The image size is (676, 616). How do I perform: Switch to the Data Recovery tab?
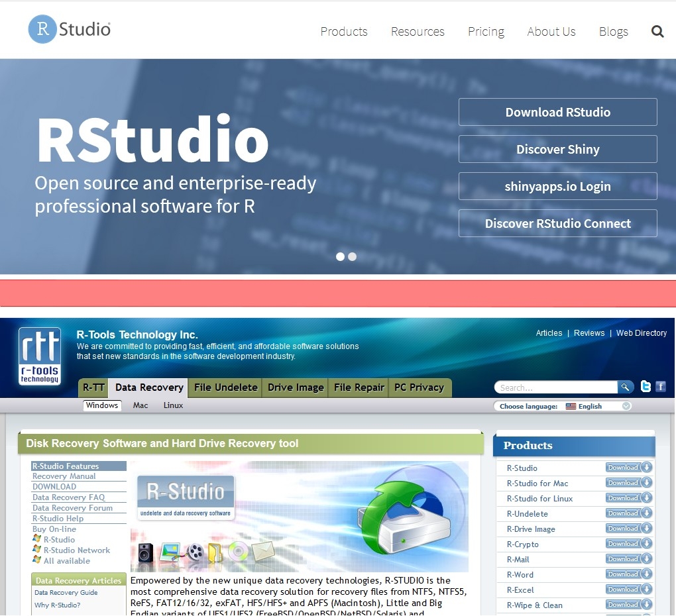(149, 387)
